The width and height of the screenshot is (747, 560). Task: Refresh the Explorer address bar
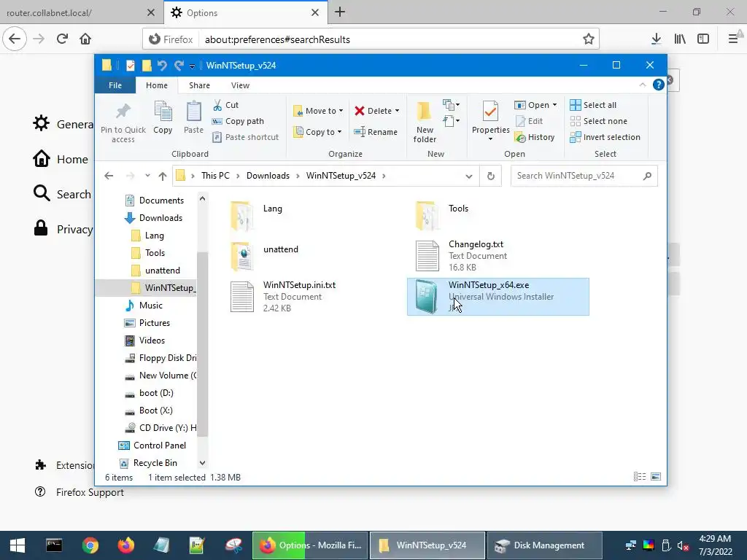[x=491, y=176]
